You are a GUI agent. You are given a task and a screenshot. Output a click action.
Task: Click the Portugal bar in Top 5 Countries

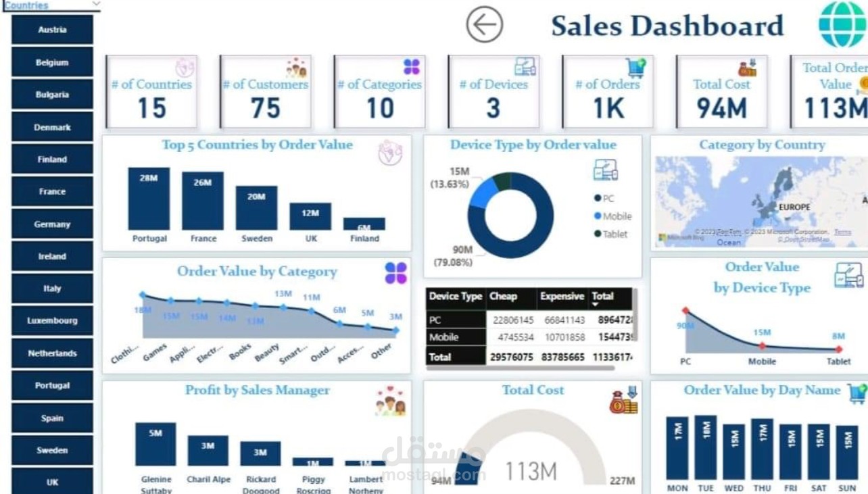[x=149, y=199]
